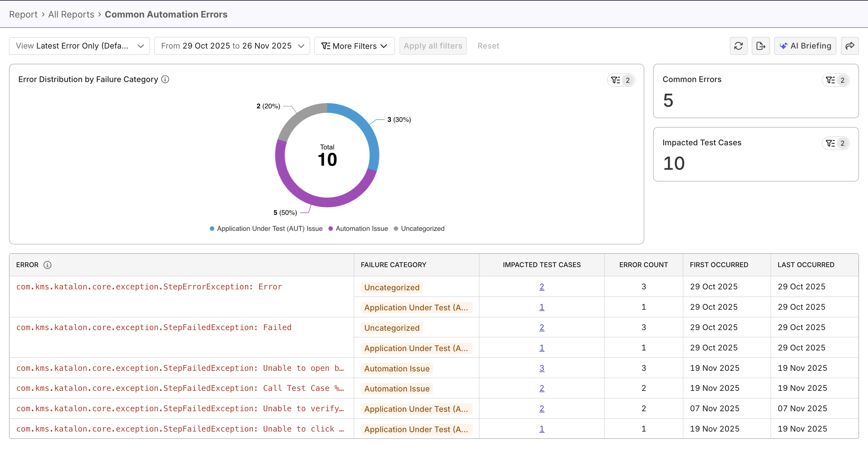The image size is (868, 461).
Task: Click impacted test cases link showing 3
Action: (541, 368)
